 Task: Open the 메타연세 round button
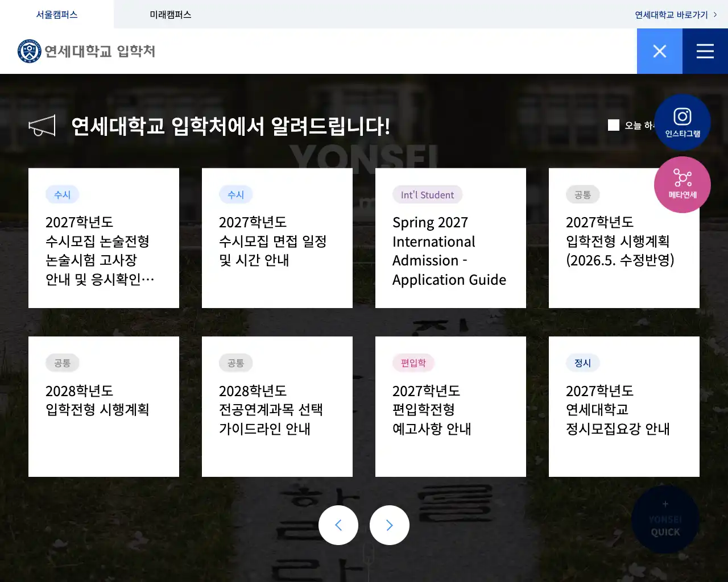coord(682,185)
